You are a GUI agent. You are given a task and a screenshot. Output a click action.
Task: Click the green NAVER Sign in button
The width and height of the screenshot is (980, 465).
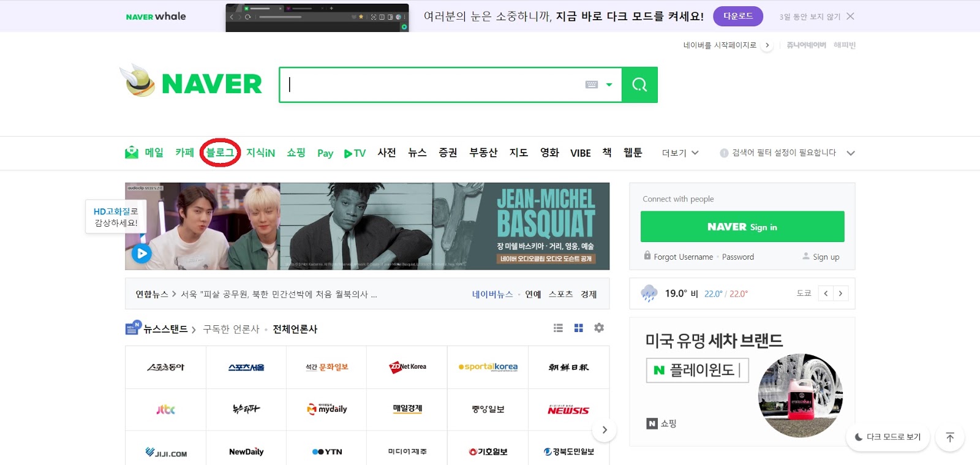pos(742,227)
